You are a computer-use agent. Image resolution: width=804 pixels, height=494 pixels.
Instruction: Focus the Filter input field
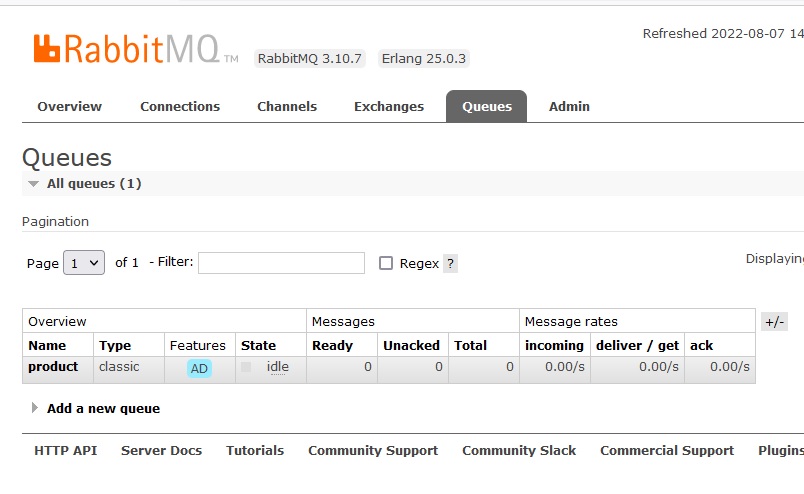point(282,263)
